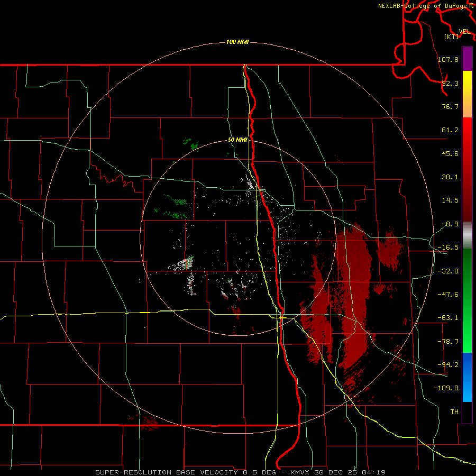This screenshot has width=476, height=476.
Task: Click the blue segment of velocity color bar
Action: pos(467,377)
